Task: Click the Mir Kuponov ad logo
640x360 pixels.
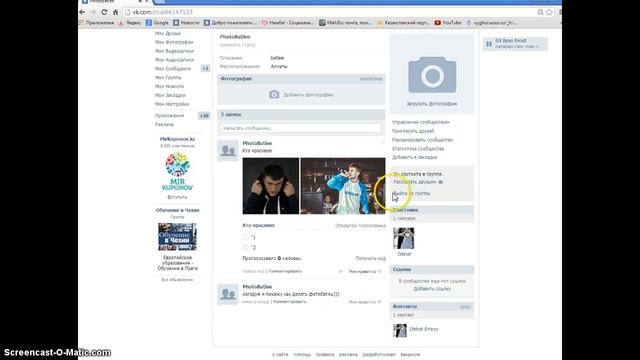Action: click(x=178, y=171)
